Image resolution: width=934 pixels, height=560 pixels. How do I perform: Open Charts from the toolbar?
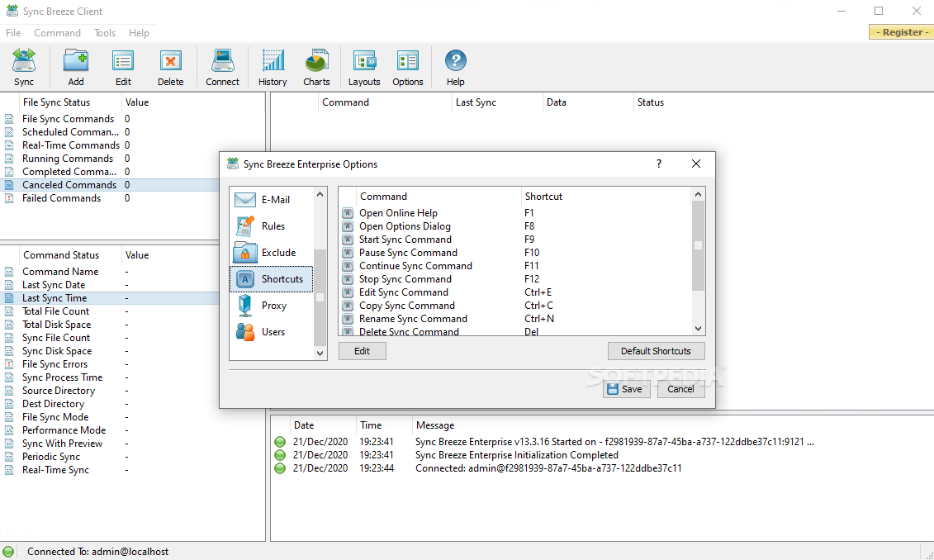pos(316,68)
